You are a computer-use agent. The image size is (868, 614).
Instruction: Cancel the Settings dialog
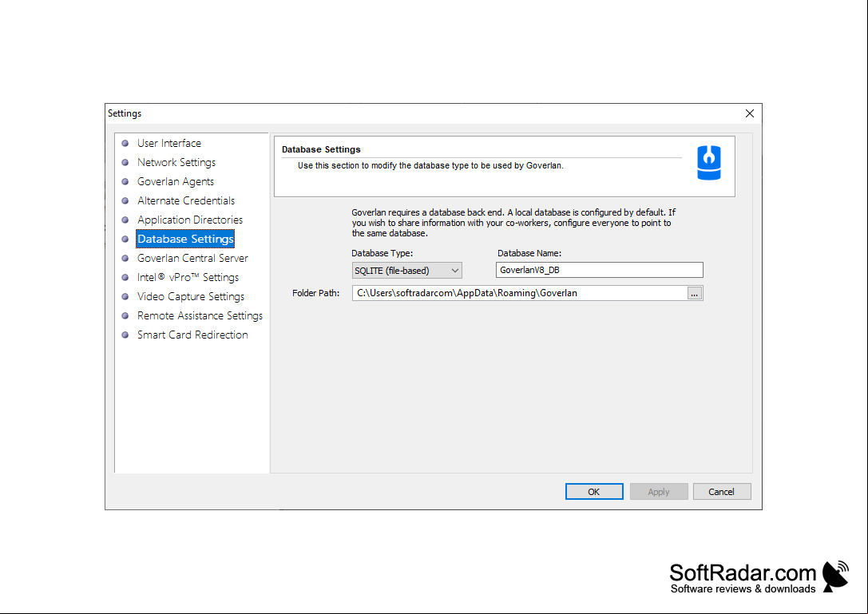(722, 492)
